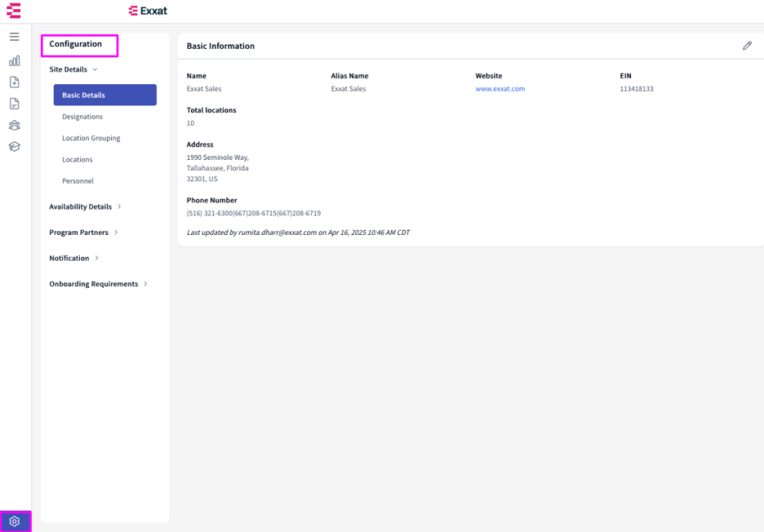
Task: Collapse the Site Details section
Action: pyautogui.click(x=73, y=69)
